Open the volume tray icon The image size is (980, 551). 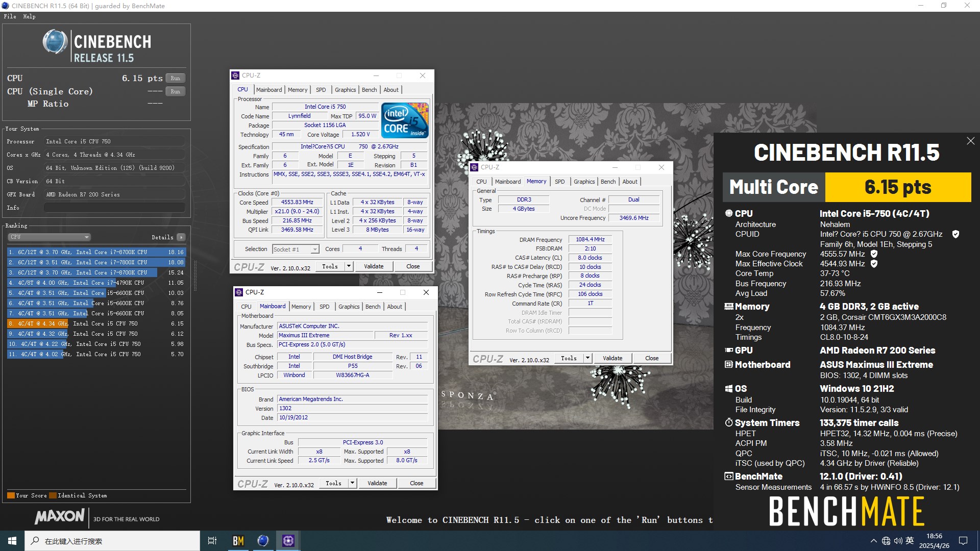[x=898, y=541]
